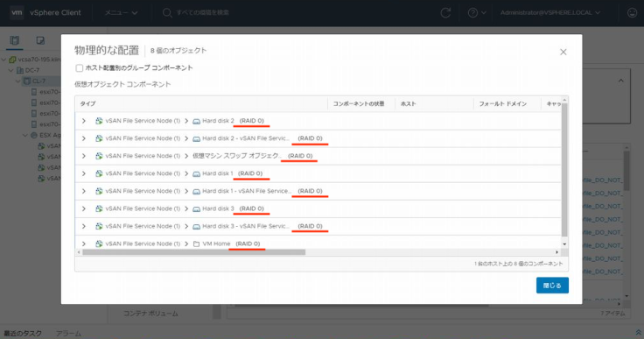Toggle ホスト配置別のグループ コンポーネント checkbox
Image resolution: width=644 pixels, height=339 pixels.
[x=80, y=67]
